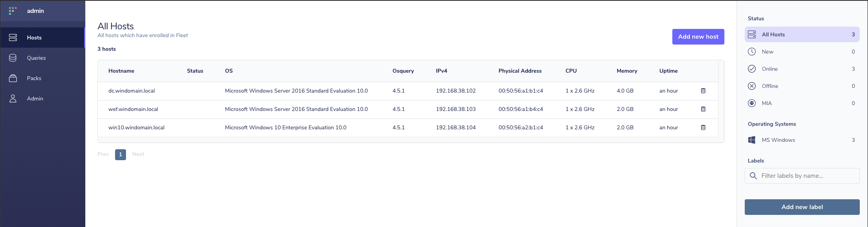Filter by MS Windows operating system

tap(802, 140)
